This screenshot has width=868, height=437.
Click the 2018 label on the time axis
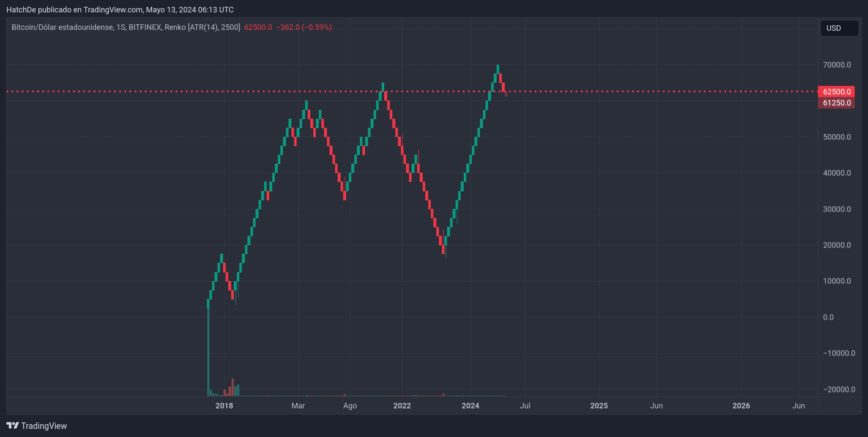(x=224, y=406)
